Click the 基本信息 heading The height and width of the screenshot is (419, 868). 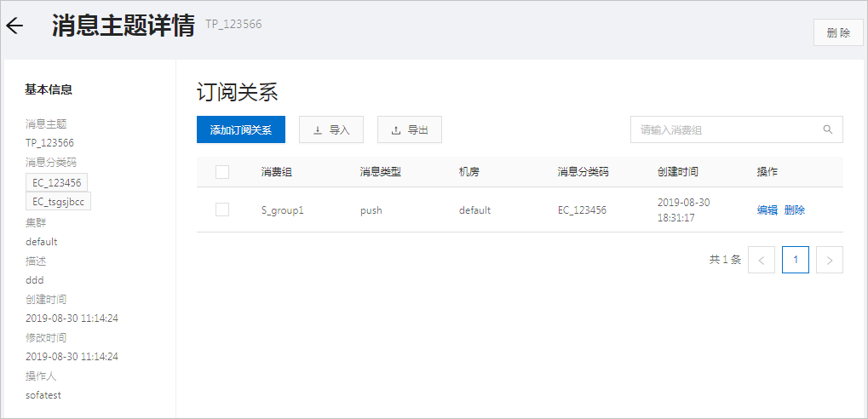point(49,89)
